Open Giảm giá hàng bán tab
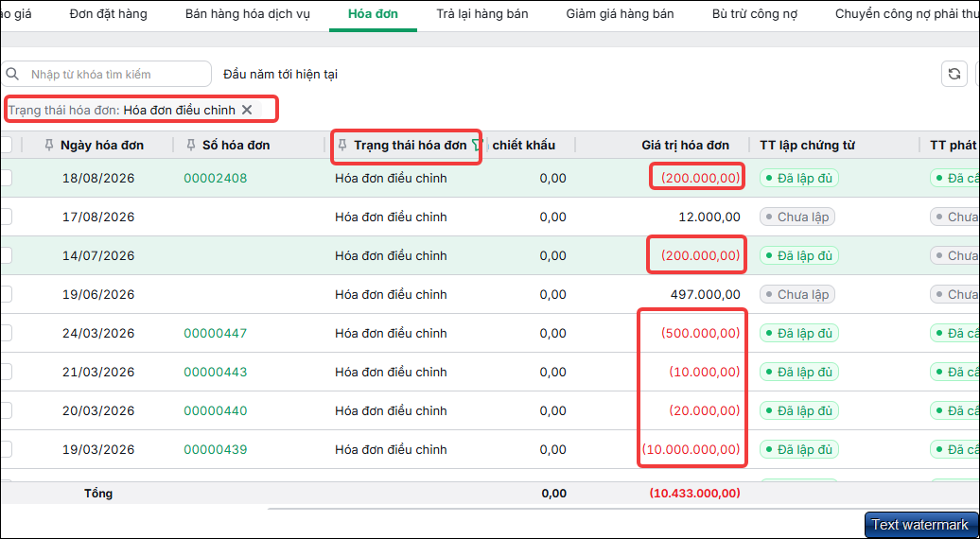This screenshot has height=539, width=980. pyautogui.click(x=620, y=14)
